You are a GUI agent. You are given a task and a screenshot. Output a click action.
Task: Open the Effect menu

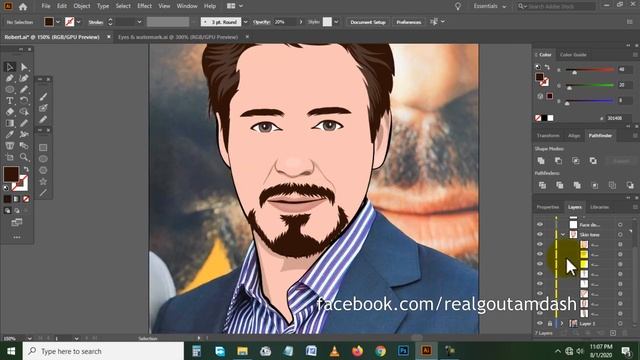coord(144,6)
